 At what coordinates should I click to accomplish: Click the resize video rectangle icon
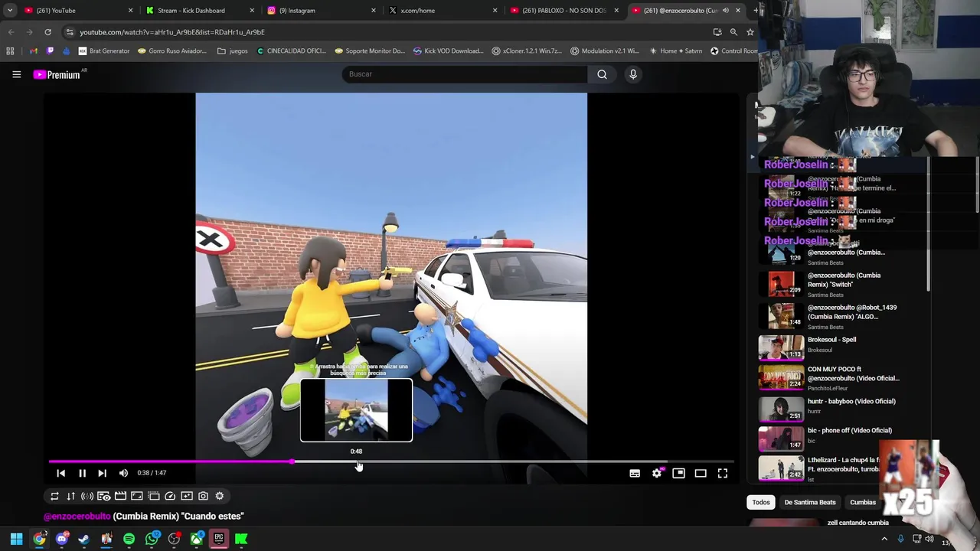pos(137,496)
